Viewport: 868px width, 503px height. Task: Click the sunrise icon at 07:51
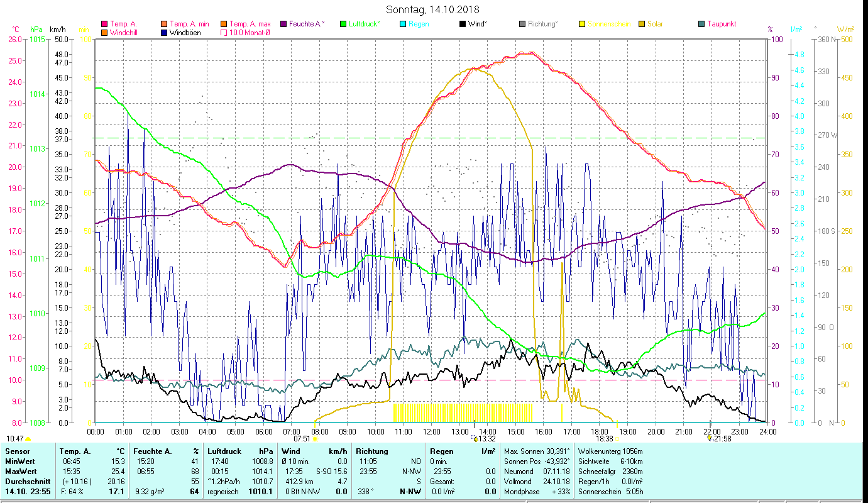pos(315,439)
